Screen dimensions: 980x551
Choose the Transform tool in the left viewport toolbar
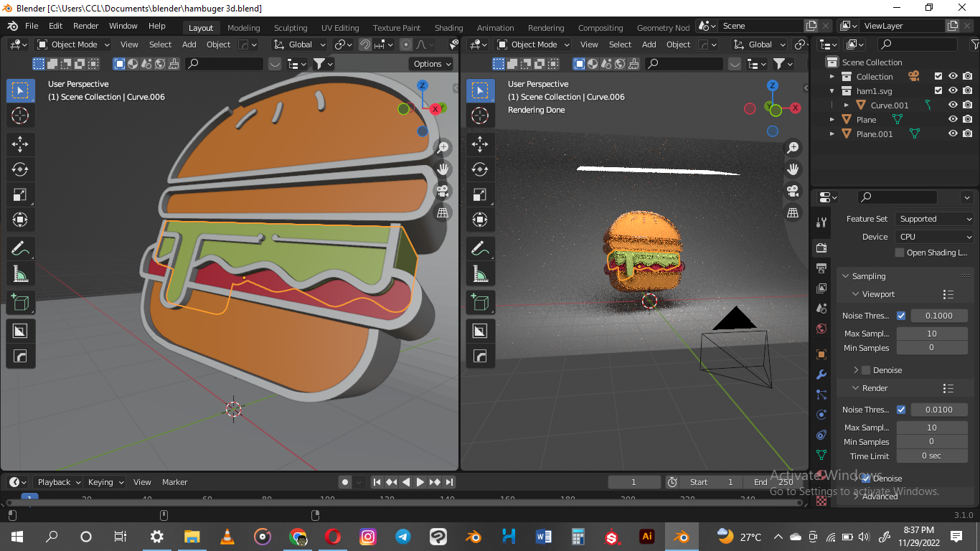[20, 220]
